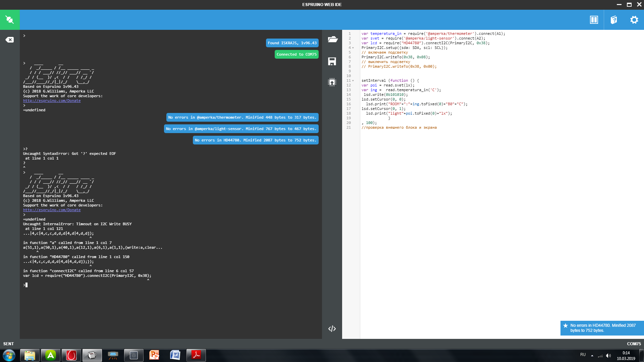Click the COM75 status bar label
The height and width of the screenshot is (362, 644).
click(x=634, y=344)
